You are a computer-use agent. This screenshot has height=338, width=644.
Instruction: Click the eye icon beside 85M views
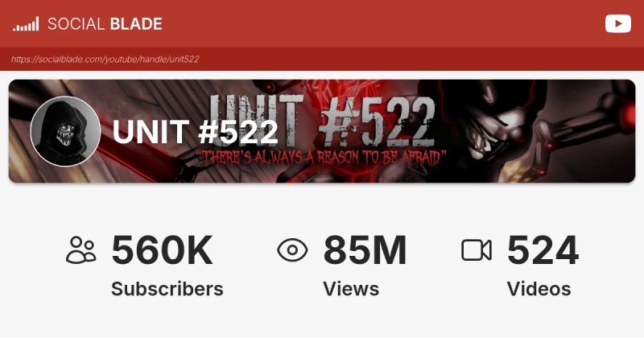point(292,249)
